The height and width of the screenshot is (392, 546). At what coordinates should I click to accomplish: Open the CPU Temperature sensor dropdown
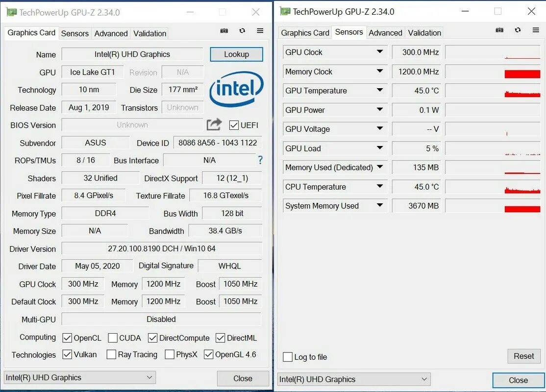[380, 187]
